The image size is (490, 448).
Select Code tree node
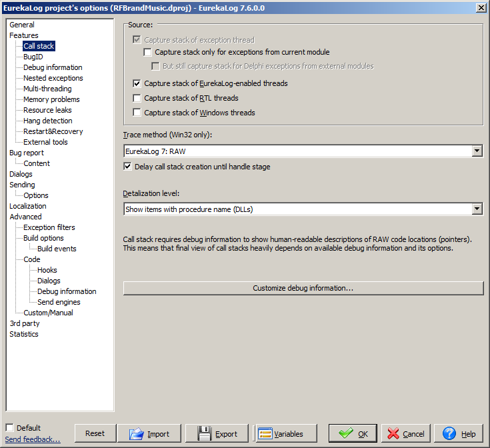[x=32, y=259]
